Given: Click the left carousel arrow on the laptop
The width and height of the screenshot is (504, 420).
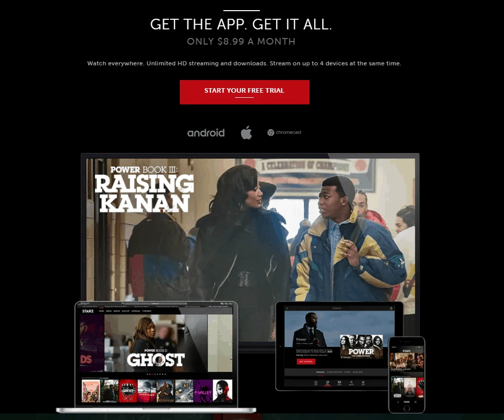Looking at the screenshot, I should pyautogui.click(x=82, y=344).
